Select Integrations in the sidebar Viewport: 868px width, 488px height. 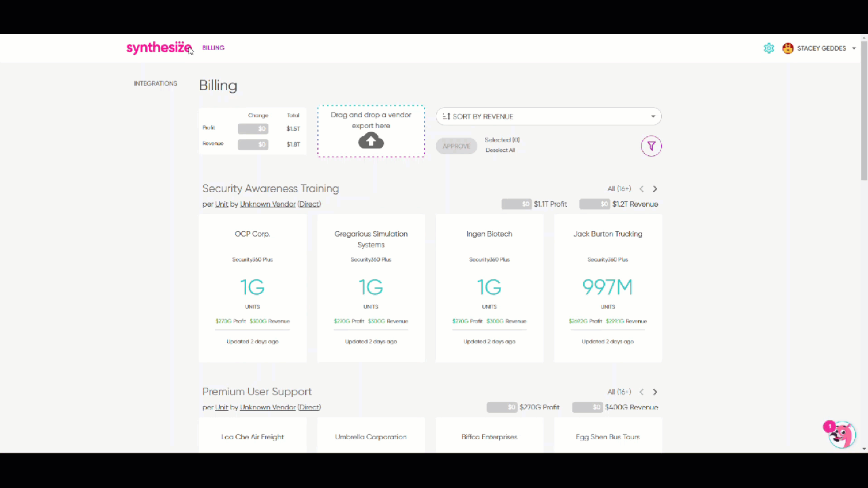click(155, 83)
